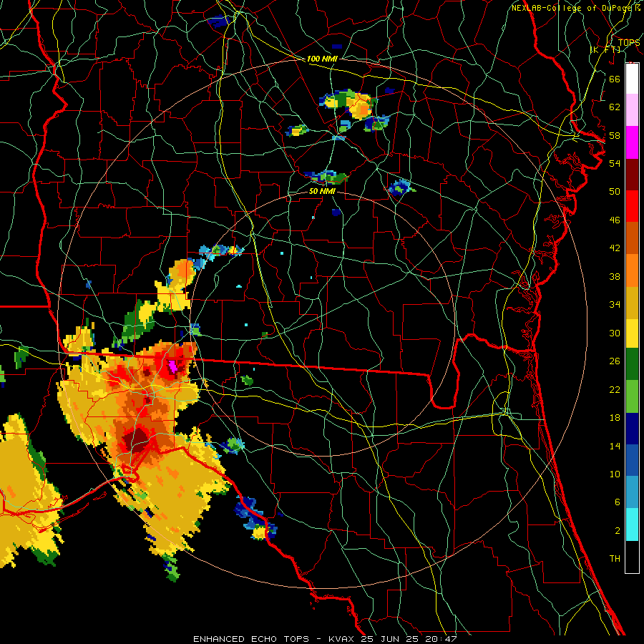This screenshot has width=644, height=644.
Task: Click the '66' legend height label
Action: point(615,79)
